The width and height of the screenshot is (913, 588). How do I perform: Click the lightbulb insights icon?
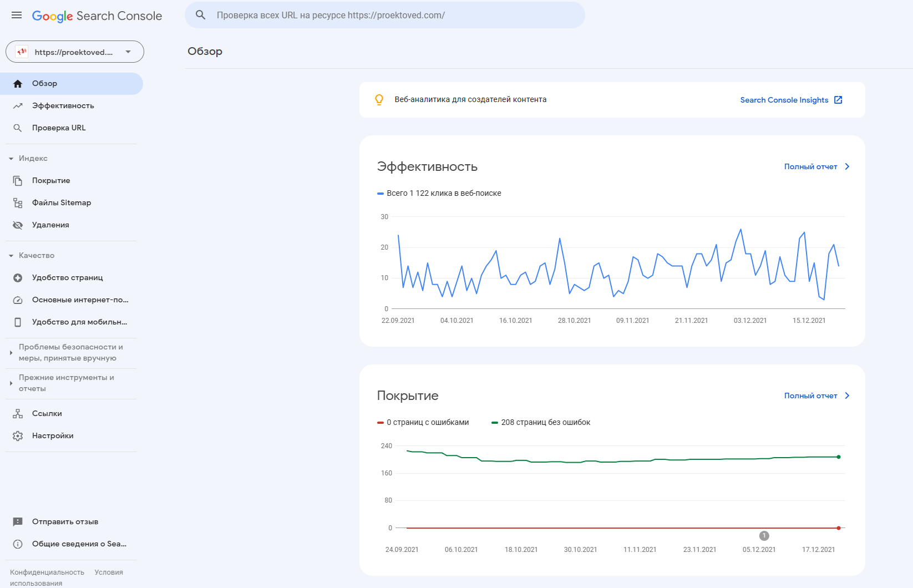coord(379,100)
